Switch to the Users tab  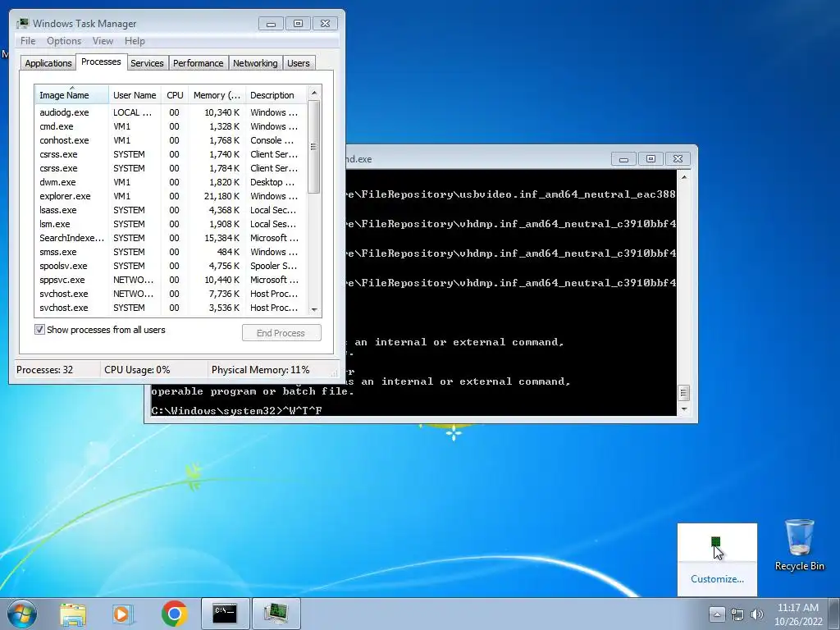(x=298, y=63)
